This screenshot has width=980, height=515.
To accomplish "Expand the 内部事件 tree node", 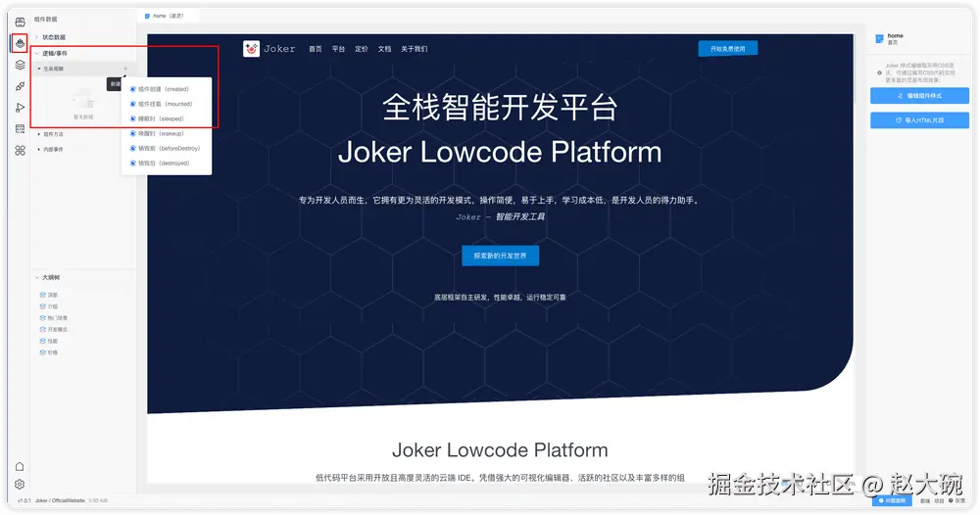I will 39,149.
